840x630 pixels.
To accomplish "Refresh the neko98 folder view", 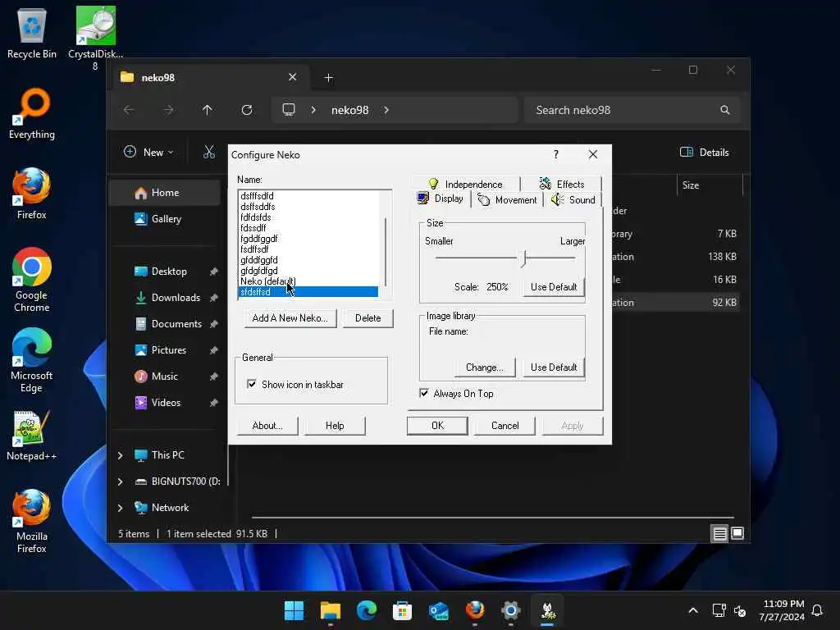I will [x=247, y=110].
